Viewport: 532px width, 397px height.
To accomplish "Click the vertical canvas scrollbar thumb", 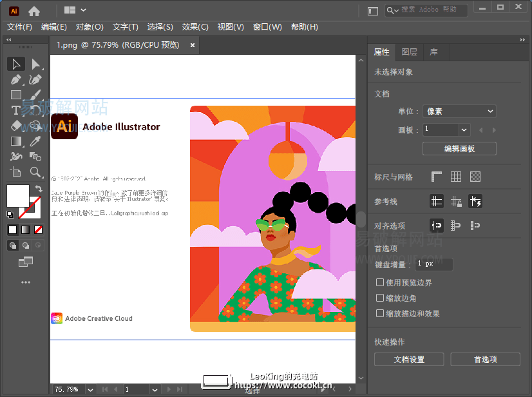I will [x=361, y=219].
